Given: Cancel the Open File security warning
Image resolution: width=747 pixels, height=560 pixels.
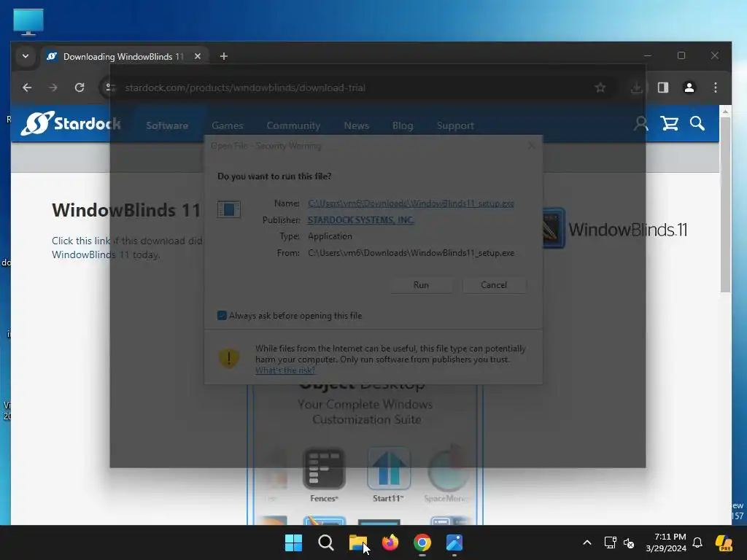Looking at the screenshot, I should (494, 285).
